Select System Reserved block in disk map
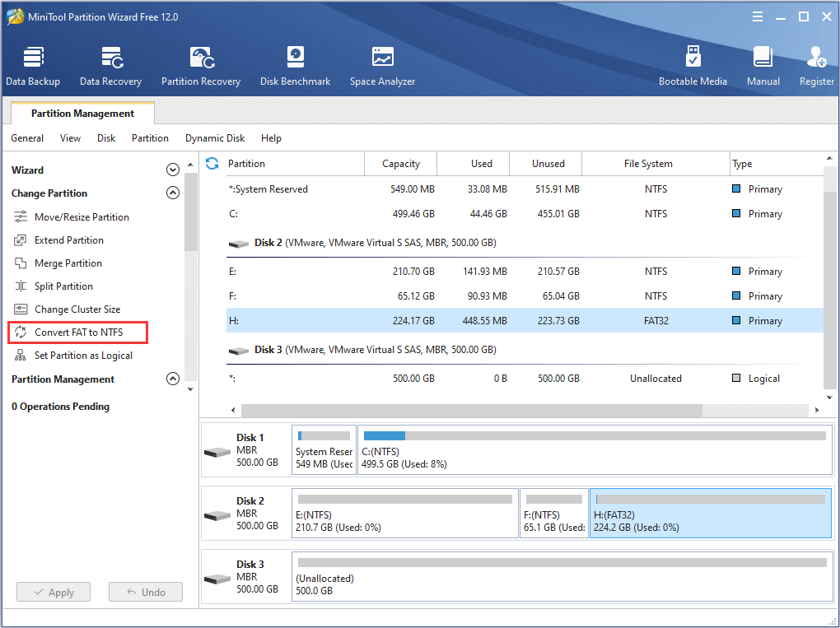The height and width of the screenshot is (628, 840). pos(324,450)
